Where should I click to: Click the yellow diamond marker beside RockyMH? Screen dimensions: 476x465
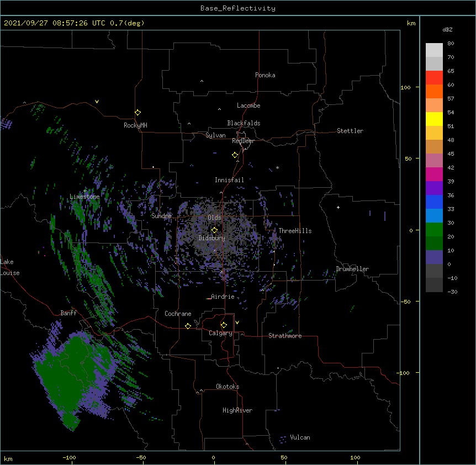138,113
